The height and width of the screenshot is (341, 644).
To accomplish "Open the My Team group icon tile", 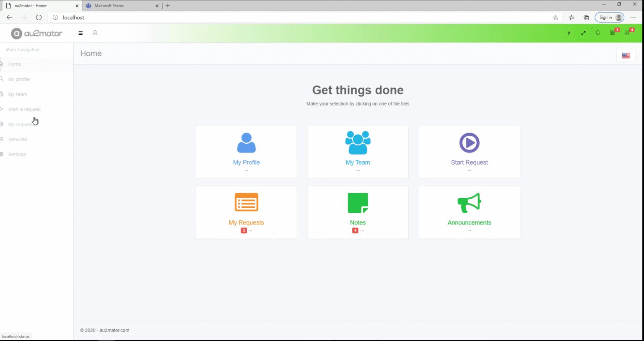I will [x=358, y=143].
